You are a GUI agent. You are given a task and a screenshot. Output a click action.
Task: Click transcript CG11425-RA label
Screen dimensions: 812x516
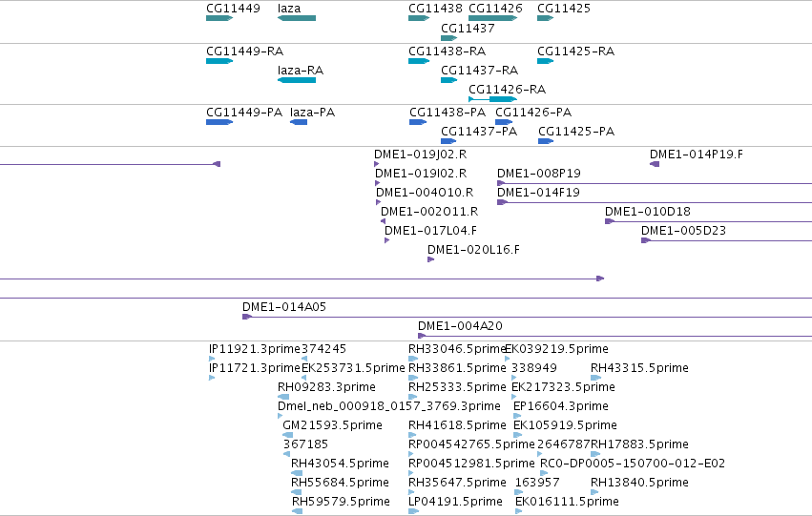[576, 52]
